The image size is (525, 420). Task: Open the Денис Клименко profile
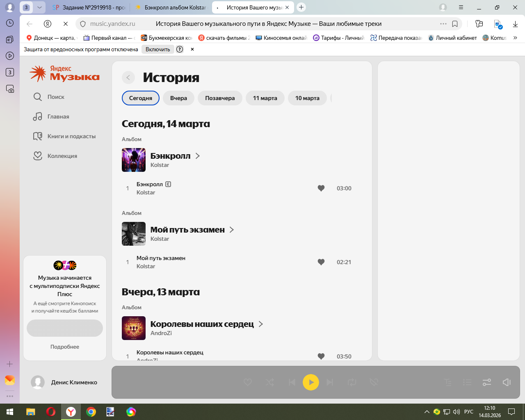[64, 382]
